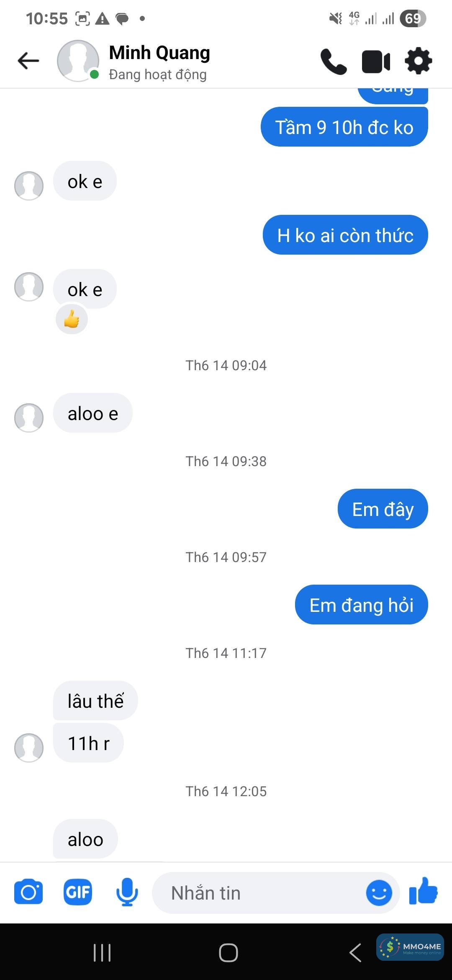Start a video call with Minh Quang

[x=376, y=62]
